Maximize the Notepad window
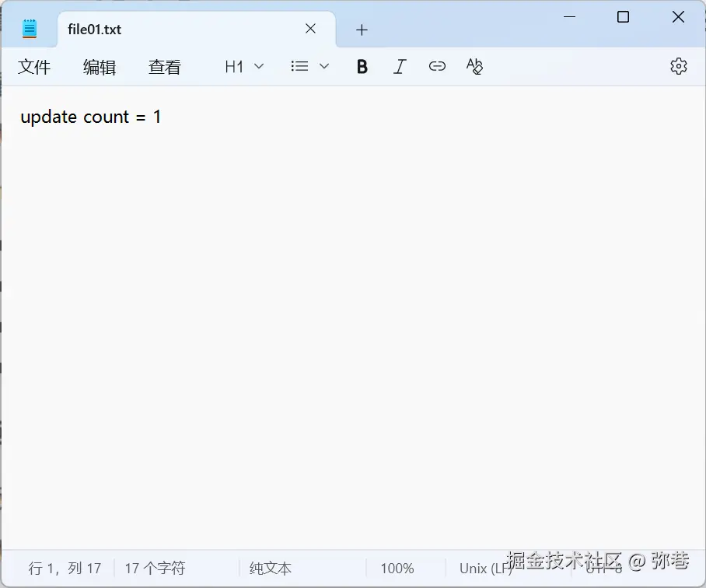 [623, 17]
